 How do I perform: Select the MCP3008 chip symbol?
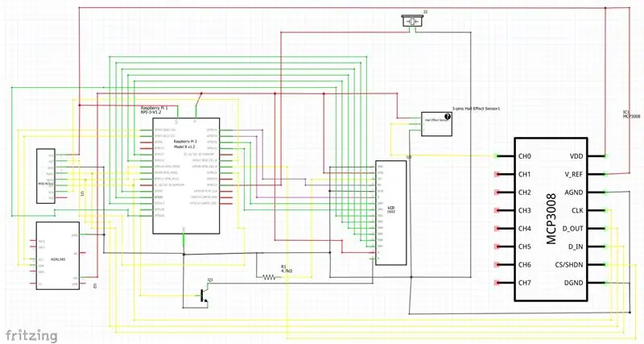point(551,219)
